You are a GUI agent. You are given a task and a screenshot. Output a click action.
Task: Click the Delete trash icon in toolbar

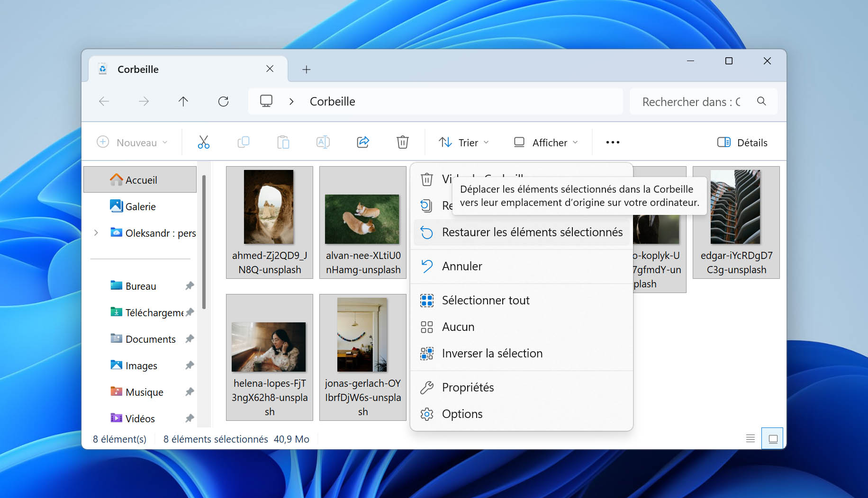tap(403, 142)
